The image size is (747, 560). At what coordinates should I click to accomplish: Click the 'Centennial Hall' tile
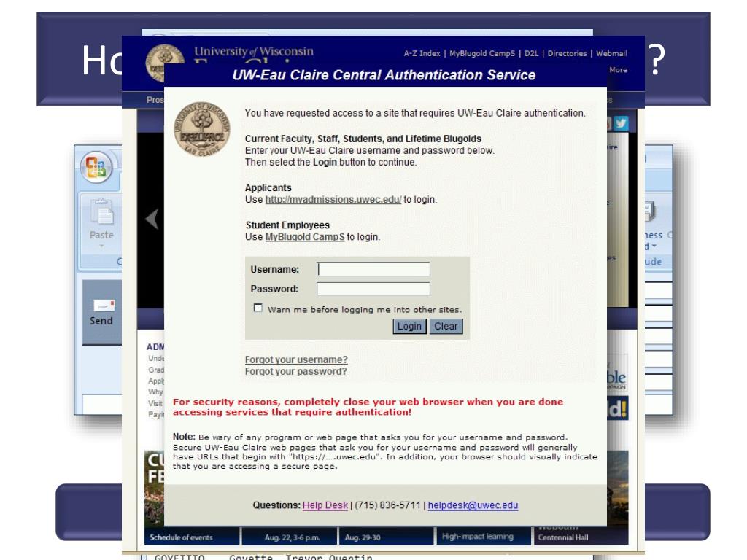click(581, 536)
